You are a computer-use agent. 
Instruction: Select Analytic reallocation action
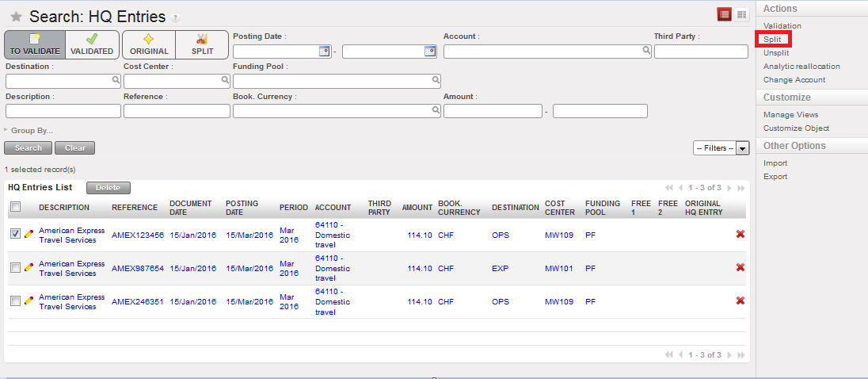pyautogui.click(x=801, y=67)
